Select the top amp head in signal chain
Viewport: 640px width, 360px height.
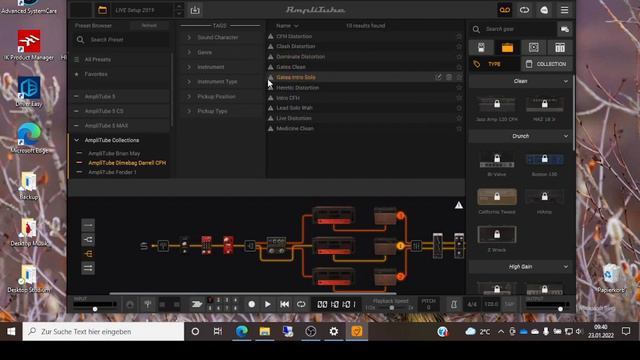click(x=333, y=216)
